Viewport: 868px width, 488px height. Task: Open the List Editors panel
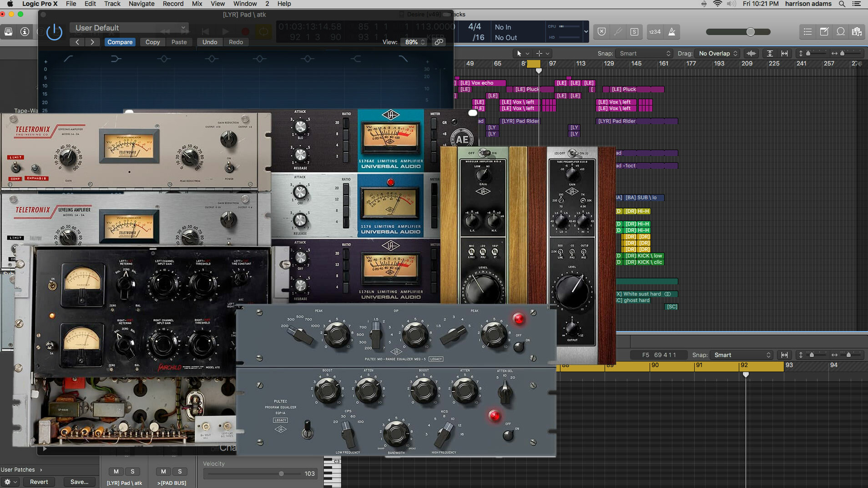pyautogui.click(x=807, y=32)
